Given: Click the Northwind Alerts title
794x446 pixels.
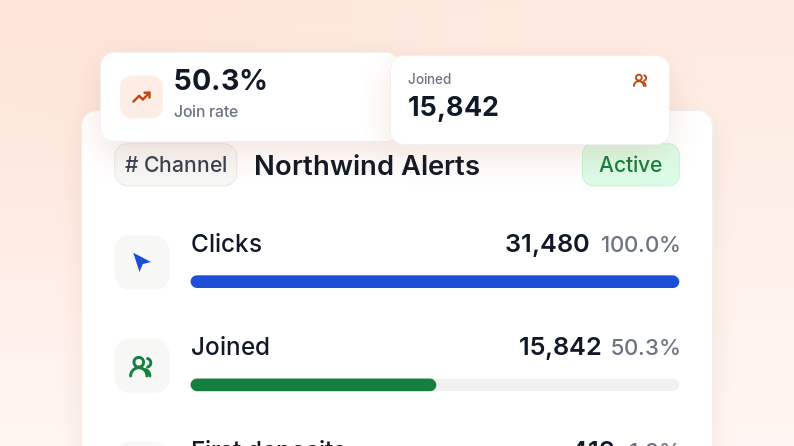Looking at the screenshot, I should tap(367, 166).
